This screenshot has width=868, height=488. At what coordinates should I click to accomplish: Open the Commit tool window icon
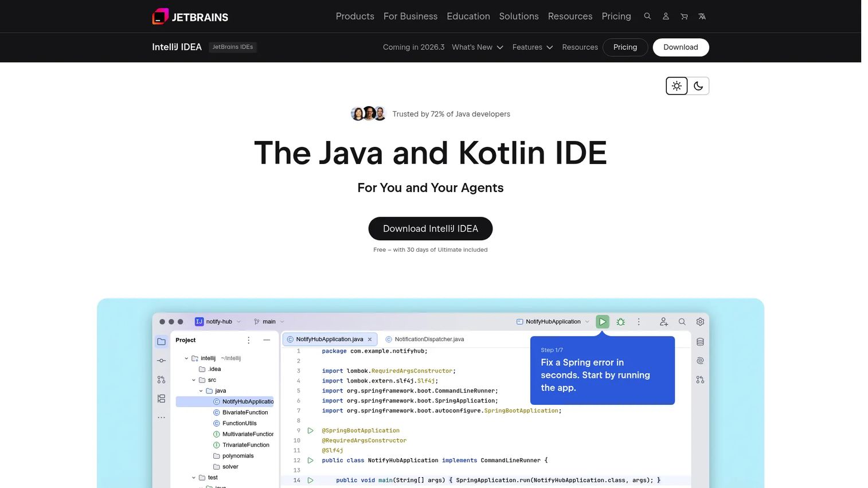[162, 361]
